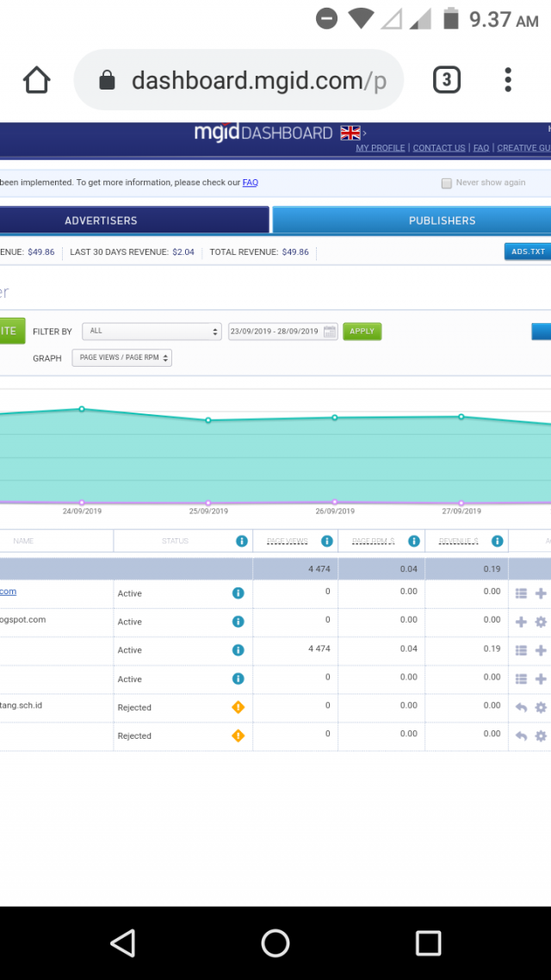
Task: Open gear settings in ogspot.com row
Action: 541,622
